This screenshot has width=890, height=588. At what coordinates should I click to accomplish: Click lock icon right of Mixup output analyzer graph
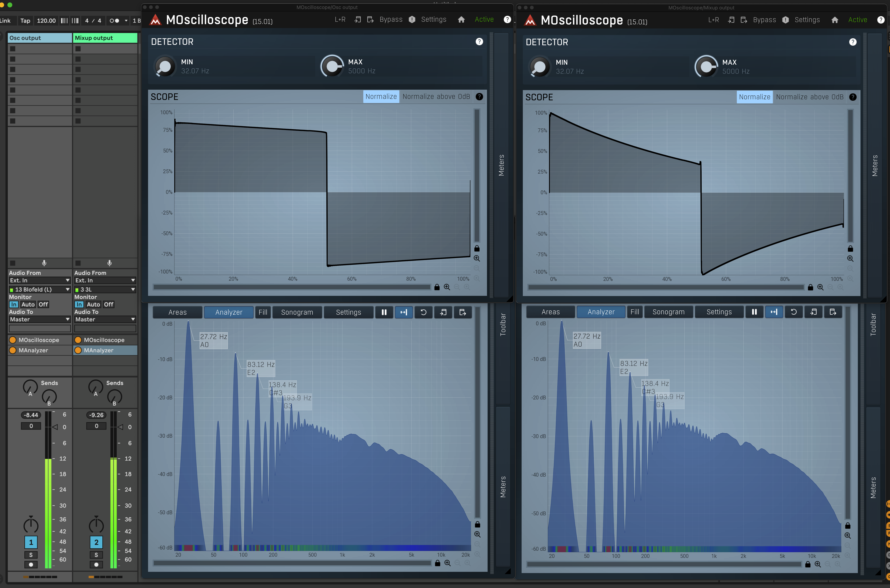click(848, 525)
